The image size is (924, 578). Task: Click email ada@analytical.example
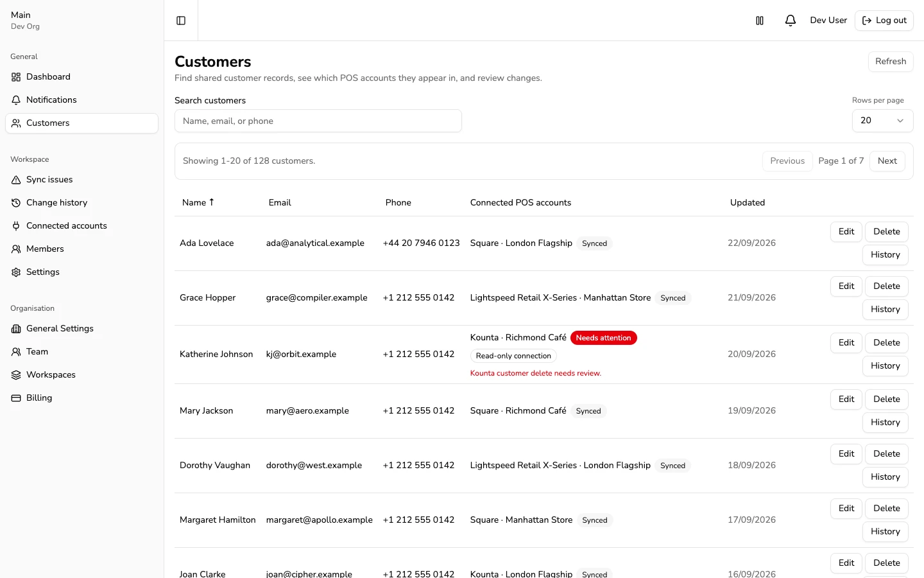(x=315, y=243)
